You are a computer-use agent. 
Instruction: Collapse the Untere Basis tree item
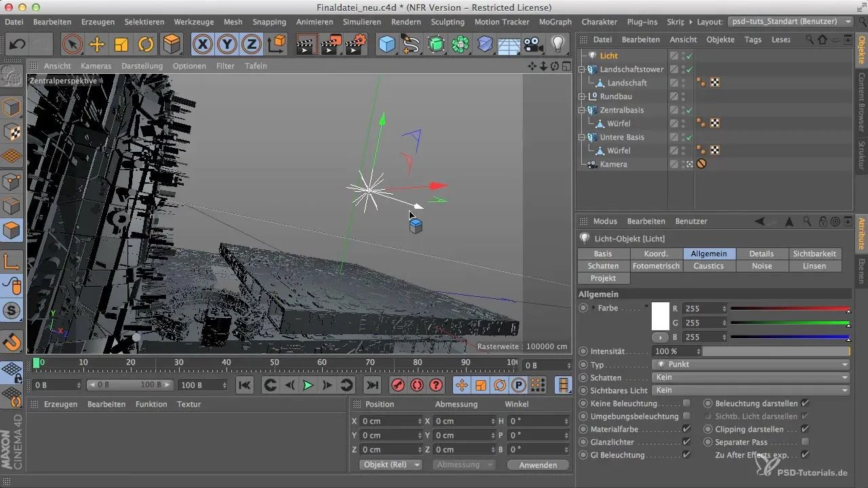tap(581, 137)
